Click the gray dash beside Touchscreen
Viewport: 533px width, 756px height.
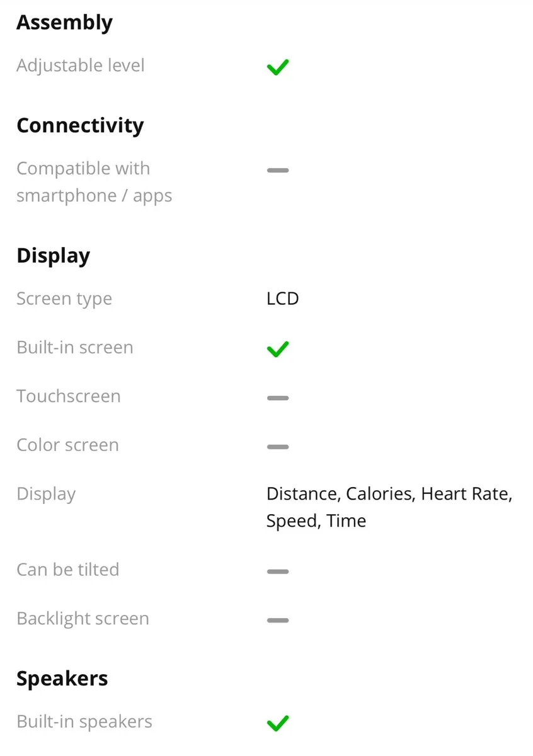click(x=277, y=398)
